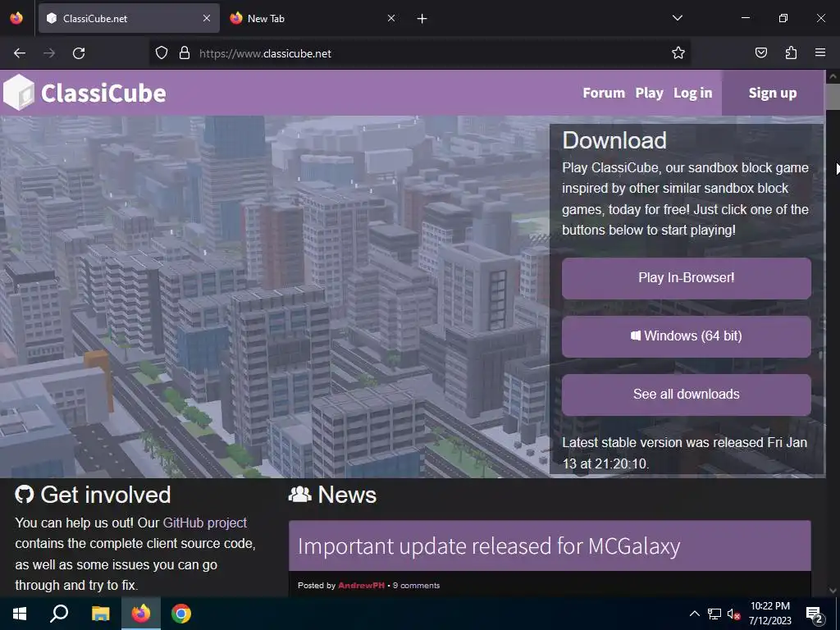Click the muted volume tray icon
840x630 pixels.
[733, 614]
